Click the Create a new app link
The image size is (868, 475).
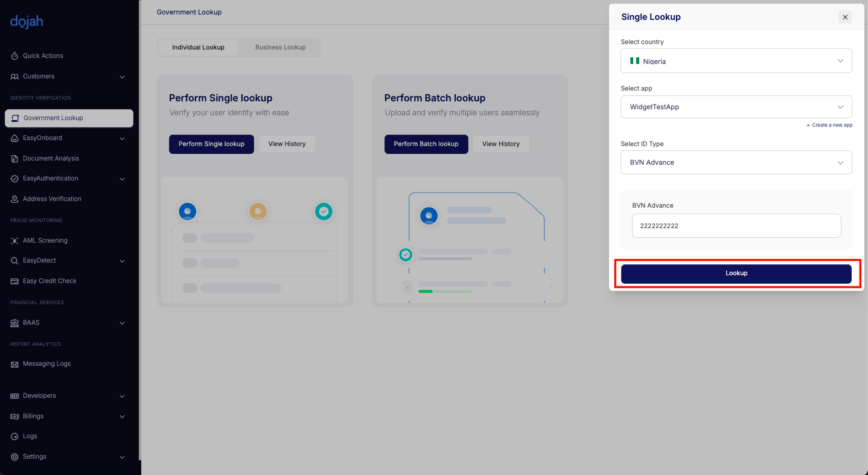pos(829,125)
